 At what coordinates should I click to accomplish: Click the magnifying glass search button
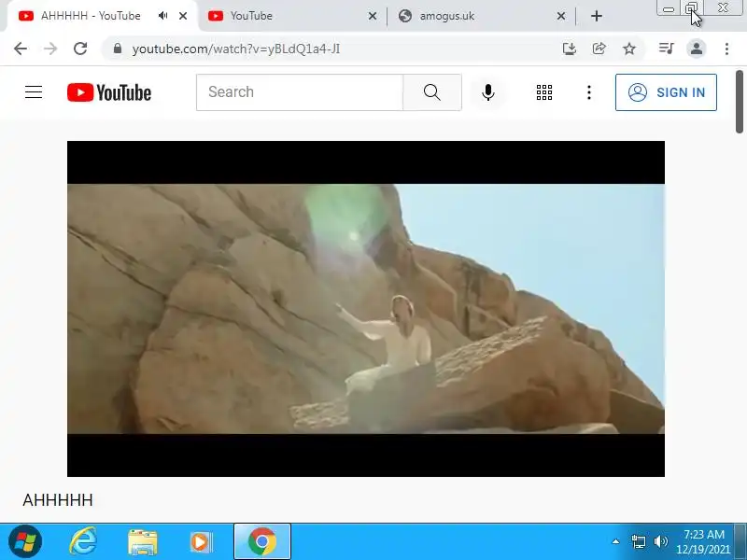(432, 91)
